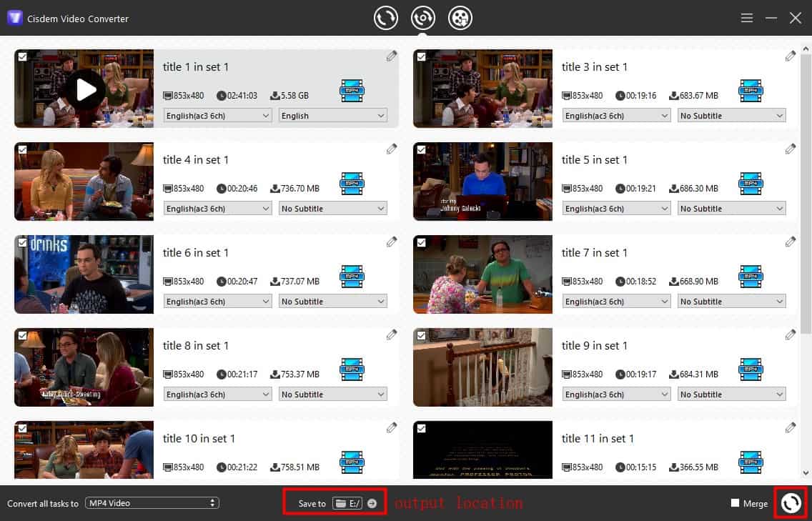Image resolution: width=812 pixels, height=521 pixels.
Task: Open the DVD Rip mode icon
Action: (x=422, y=18)
